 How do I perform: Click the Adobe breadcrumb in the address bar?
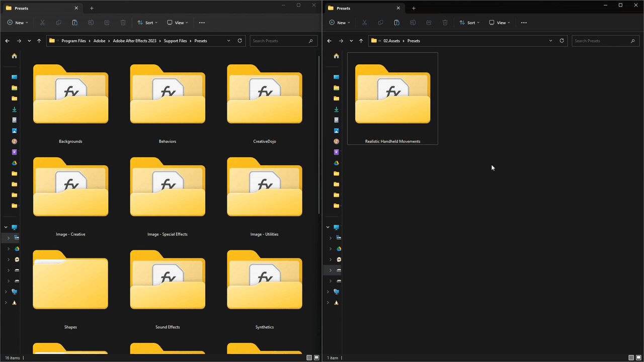click(x=100, y=41)
